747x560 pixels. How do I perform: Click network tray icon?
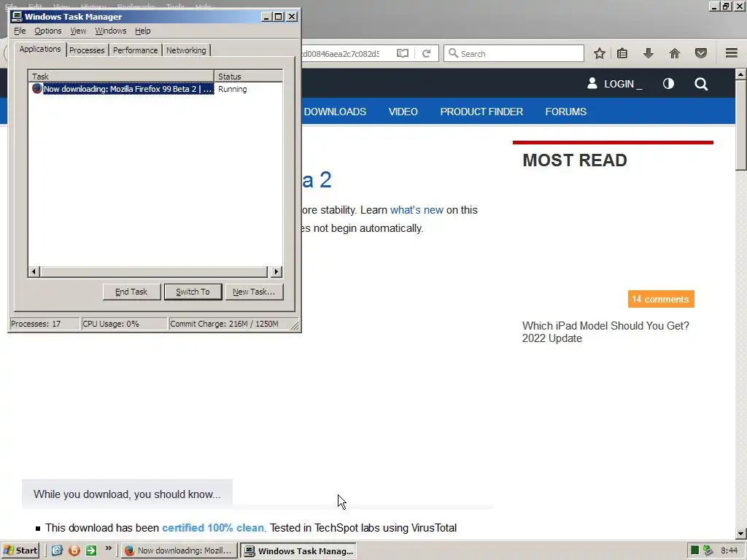(708, 551)
